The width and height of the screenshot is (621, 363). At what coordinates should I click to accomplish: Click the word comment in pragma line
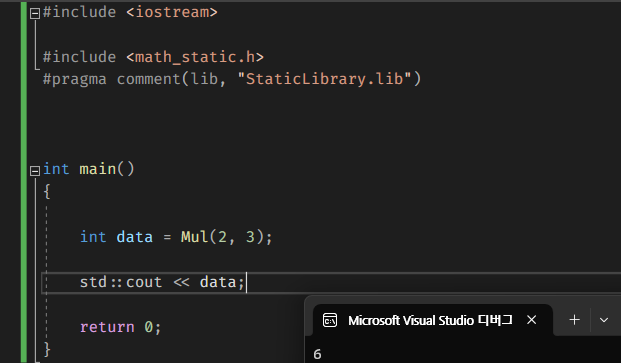(x=149, y=79)
